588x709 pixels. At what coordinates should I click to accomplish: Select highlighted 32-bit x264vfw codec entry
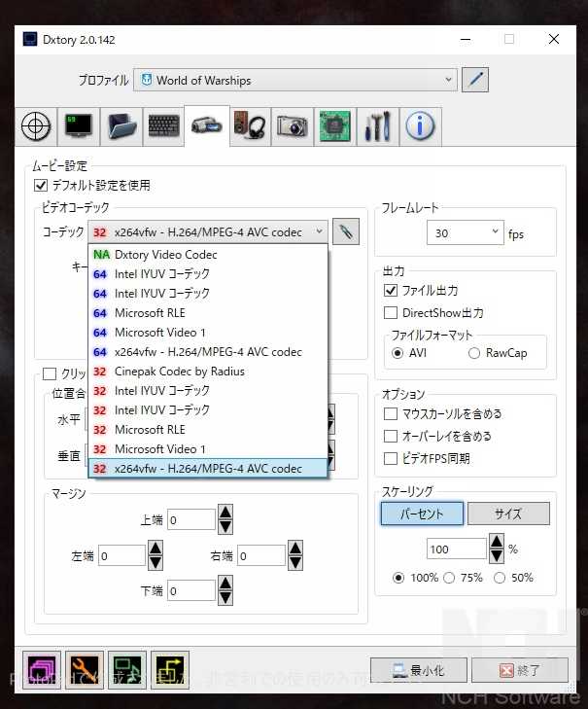pos(207,469)
